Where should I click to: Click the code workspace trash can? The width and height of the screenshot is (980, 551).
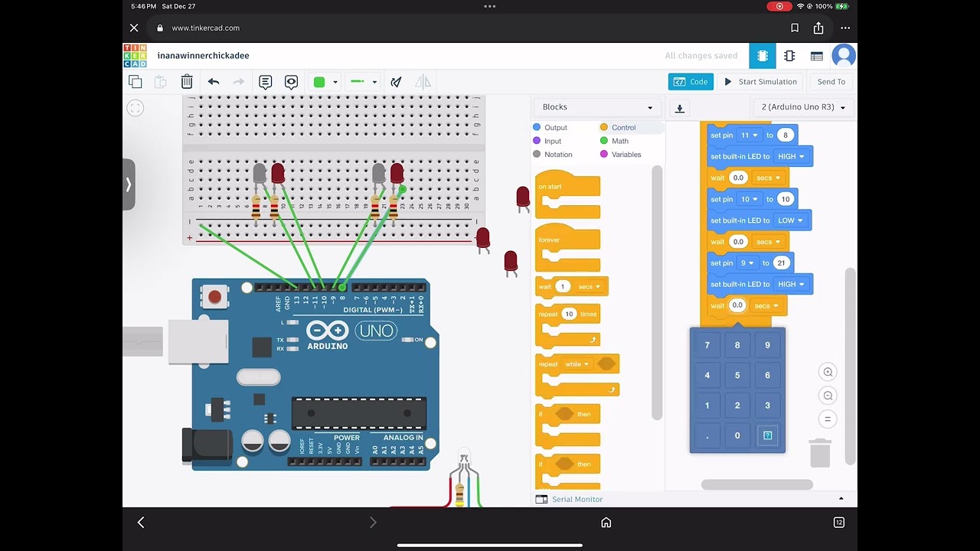[x=820, y=452]
